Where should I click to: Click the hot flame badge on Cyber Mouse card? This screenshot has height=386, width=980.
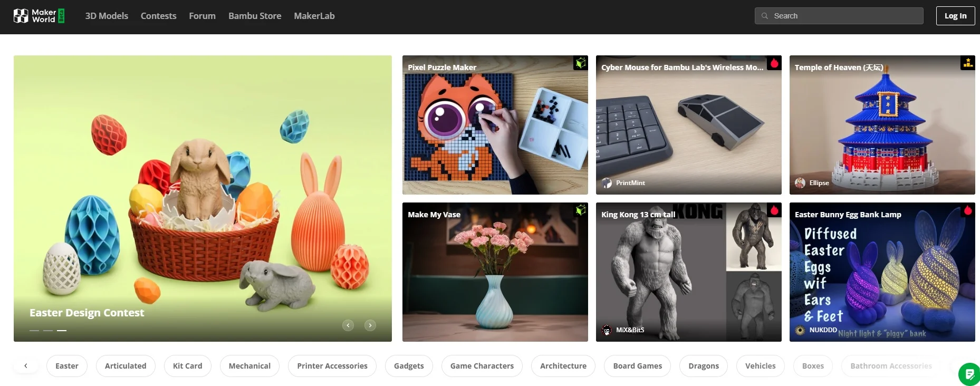(x=774, y=63)
